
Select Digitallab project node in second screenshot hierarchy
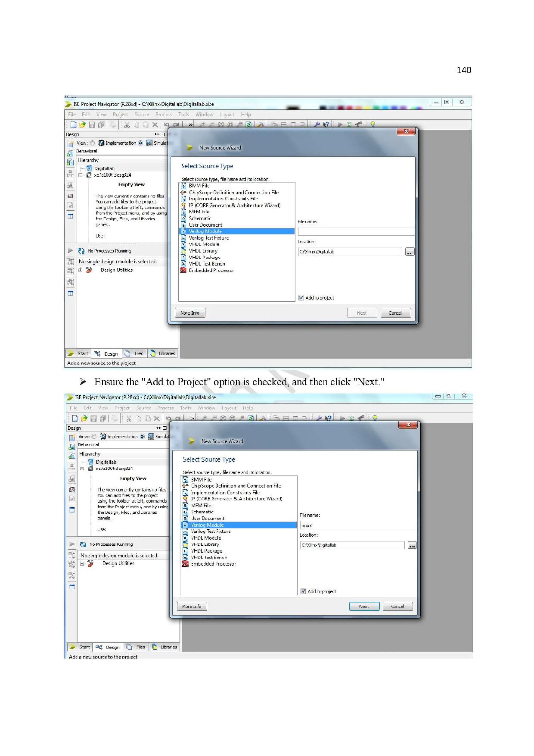pos(106,462)
